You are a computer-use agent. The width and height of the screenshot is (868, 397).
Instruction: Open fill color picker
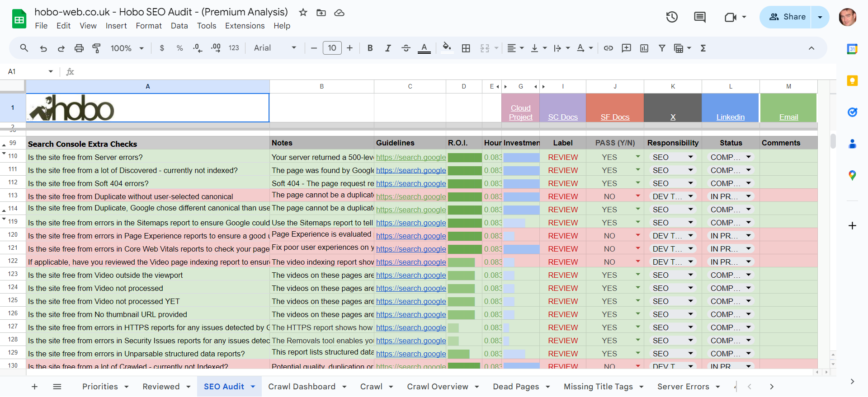point(447,48)
